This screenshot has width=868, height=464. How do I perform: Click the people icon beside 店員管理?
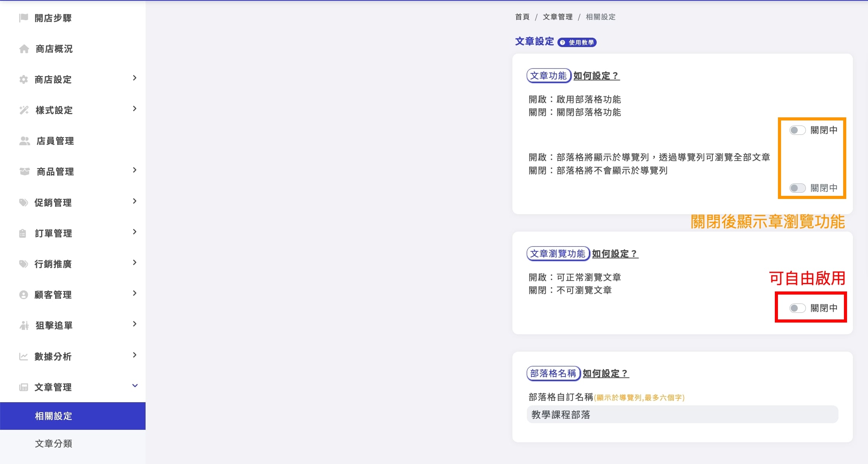click(x=24, y=141)
